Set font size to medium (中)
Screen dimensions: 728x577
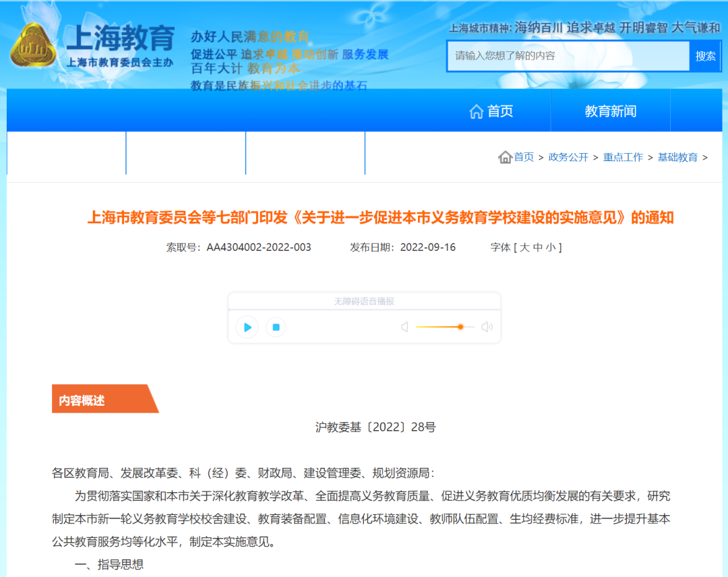click(537, 247)
